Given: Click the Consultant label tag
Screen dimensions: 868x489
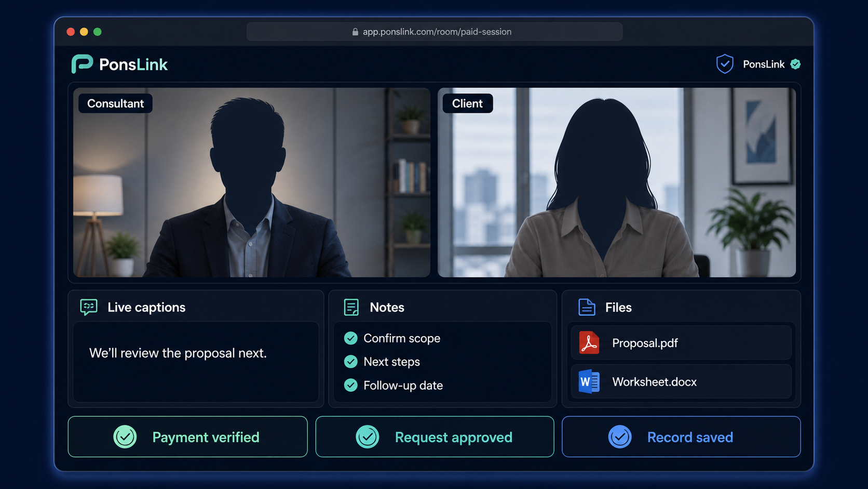Looking at the screenshot, I should [x=115, y=103].
